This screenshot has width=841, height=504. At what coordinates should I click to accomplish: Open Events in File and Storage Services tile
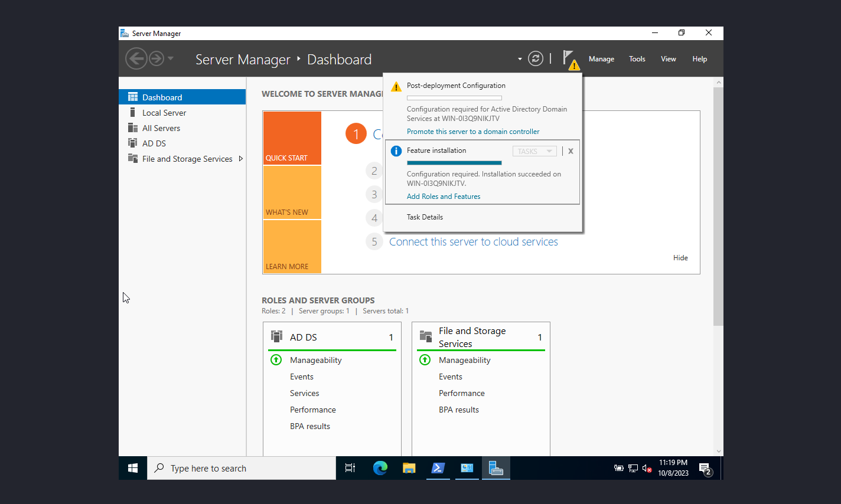click(451, 377)
